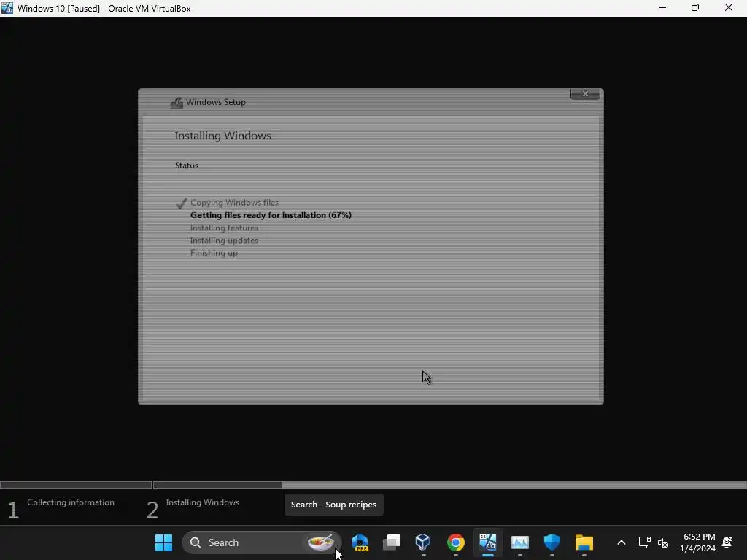Restore down the VirtualBox window
Screen dimensions: 747x560
pos(695,8)
